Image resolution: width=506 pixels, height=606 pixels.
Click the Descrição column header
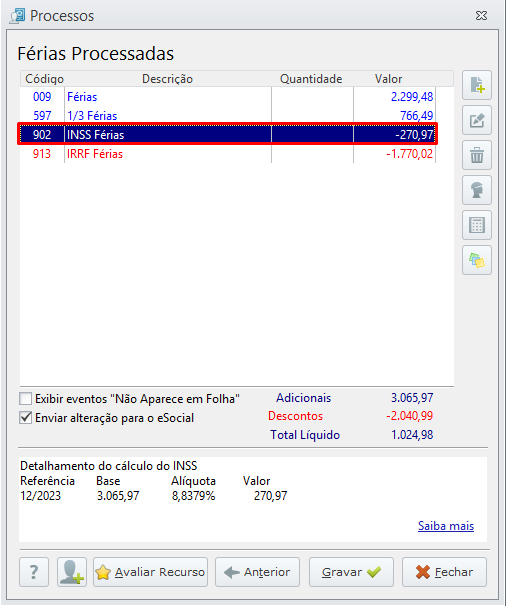click(167, 79)
